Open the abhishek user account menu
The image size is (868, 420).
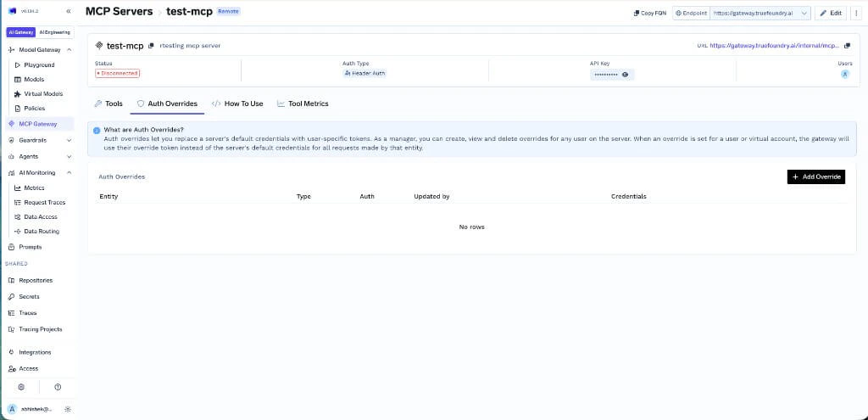[31, 409]
